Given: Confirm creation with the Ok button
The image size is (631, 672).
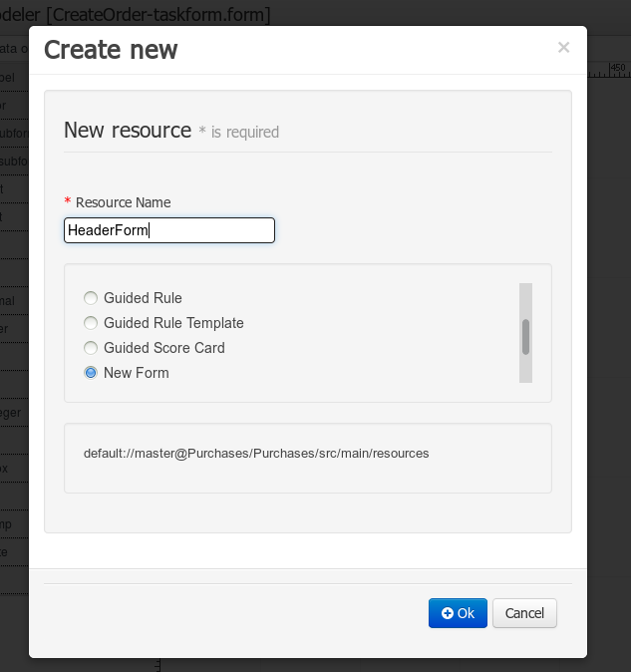Looking at the screenshot, I should [458, 613].
